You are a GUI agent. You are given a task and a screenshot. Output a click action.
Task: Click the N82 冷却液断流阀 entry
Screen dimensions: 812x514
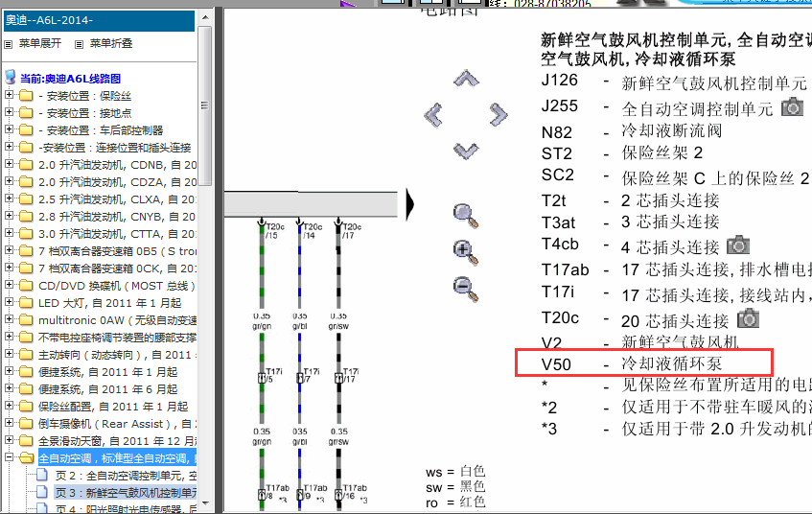[631, 131]
